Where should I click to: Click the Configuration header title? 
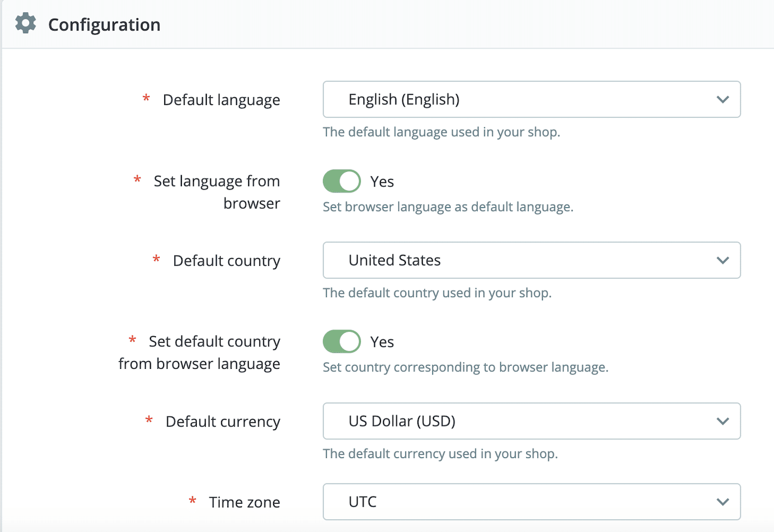(104, 24)
